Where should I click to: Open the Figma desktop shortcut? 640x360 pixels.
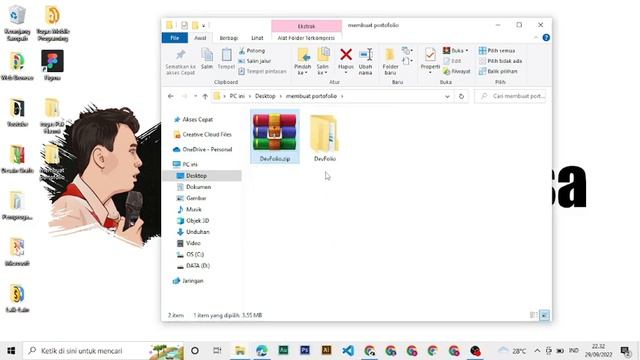click(52, 65)
